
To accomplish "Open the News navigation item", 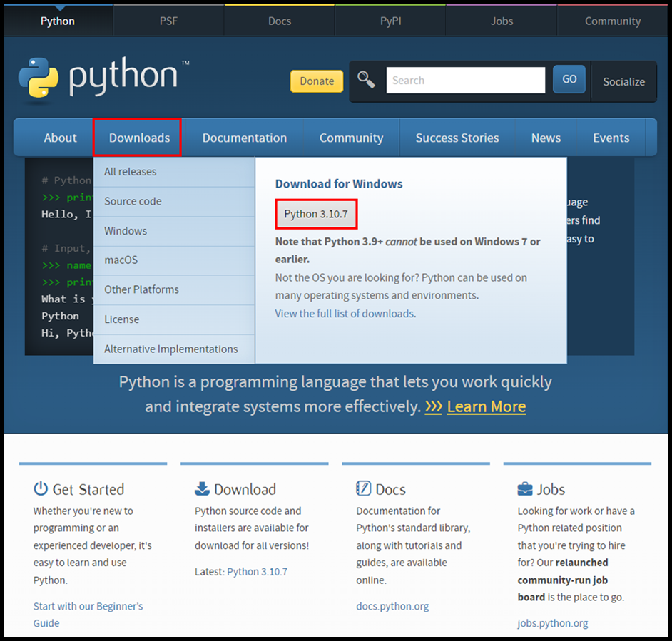I will pyautogui.click(x=546, y=138).
